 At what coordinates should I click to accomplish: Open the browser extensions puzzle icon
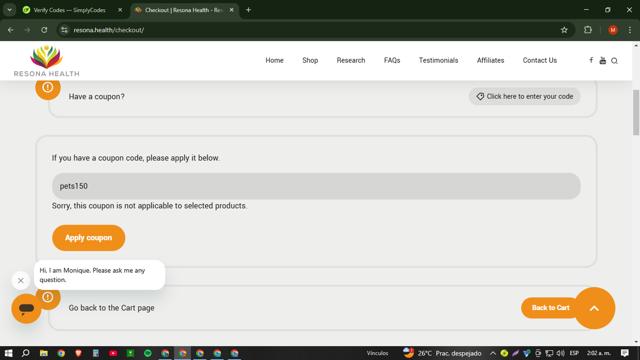coord(588,30)
